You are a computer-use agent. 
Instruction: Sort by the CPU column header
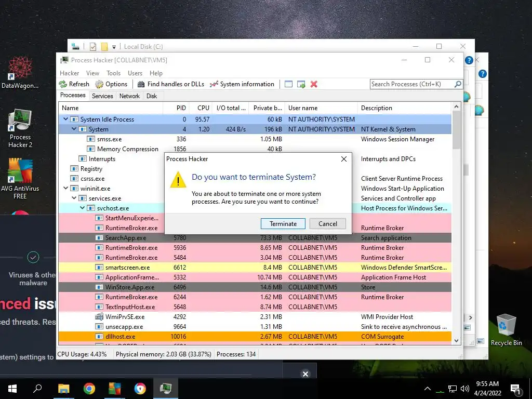[x=201, y=108]
